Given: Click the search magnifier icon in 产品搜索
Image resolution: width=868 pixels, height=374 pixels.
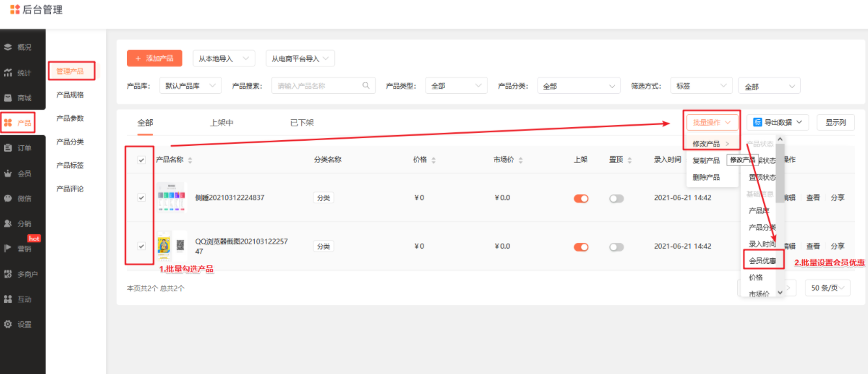Looking at the screenshot, I should [366, 85].
